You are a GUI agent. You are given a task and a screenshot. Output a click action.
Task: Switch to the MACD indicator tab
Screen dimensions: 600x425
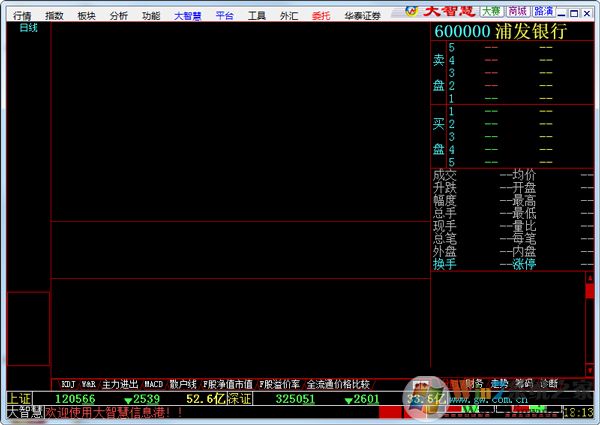click(x=153, y=384)
